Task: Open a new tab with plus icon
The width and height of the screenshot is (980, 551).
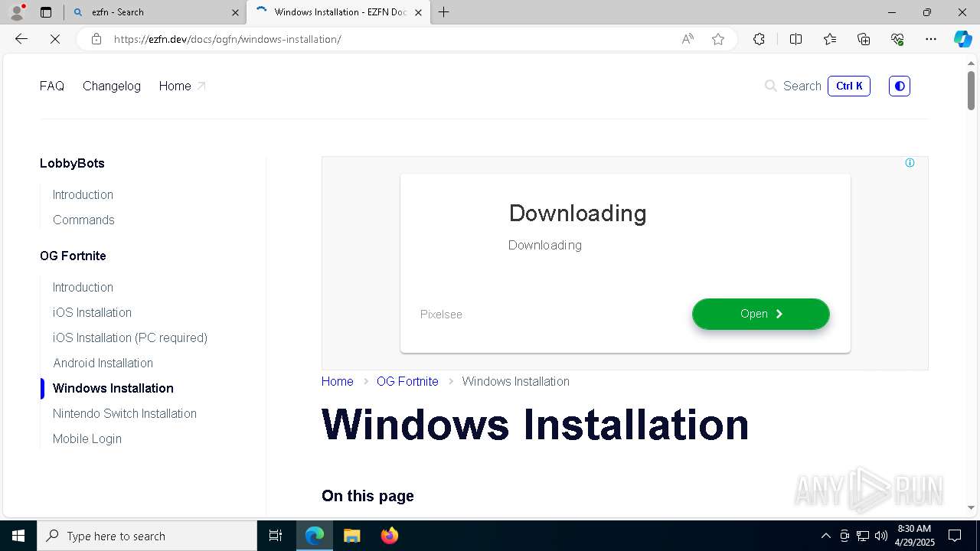Action: point(443,12)
